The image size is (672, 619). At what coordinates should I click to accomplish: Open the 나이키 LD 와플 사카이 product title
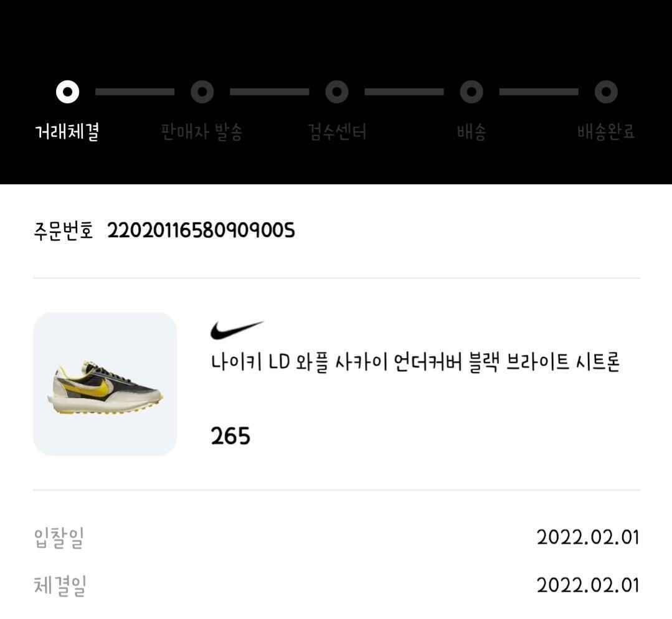(x=415, y=362)
